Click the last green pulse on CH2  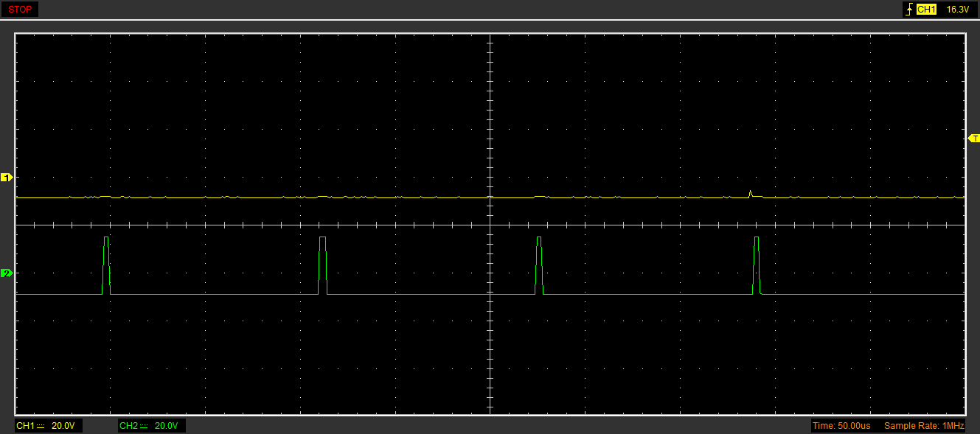[756, 265]
